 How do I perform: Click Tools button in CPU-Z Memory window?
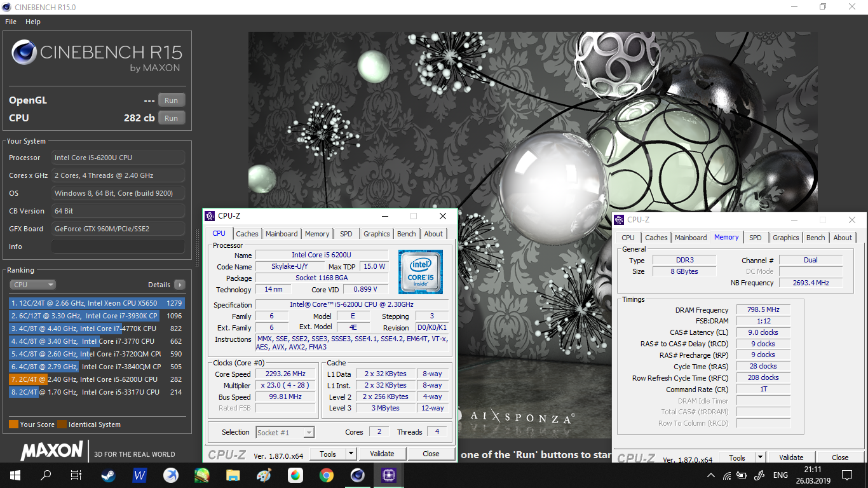[737, 457]
